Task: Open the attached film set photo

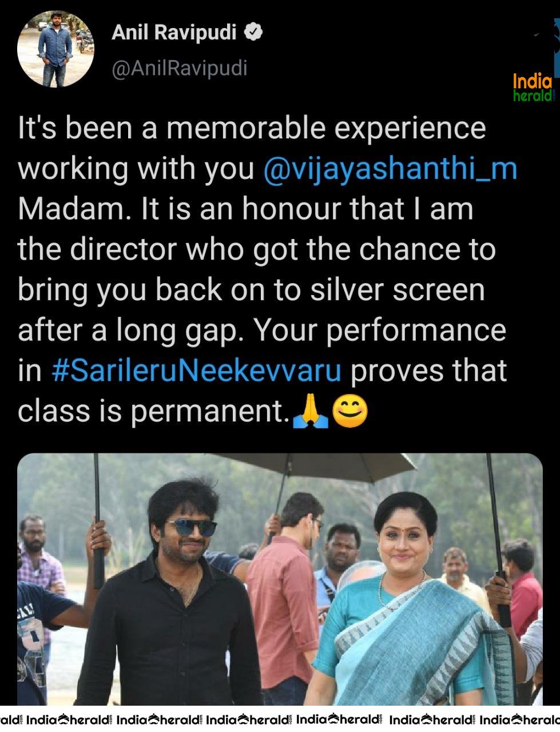Action: pyautogui.click(x=280, y=579)
